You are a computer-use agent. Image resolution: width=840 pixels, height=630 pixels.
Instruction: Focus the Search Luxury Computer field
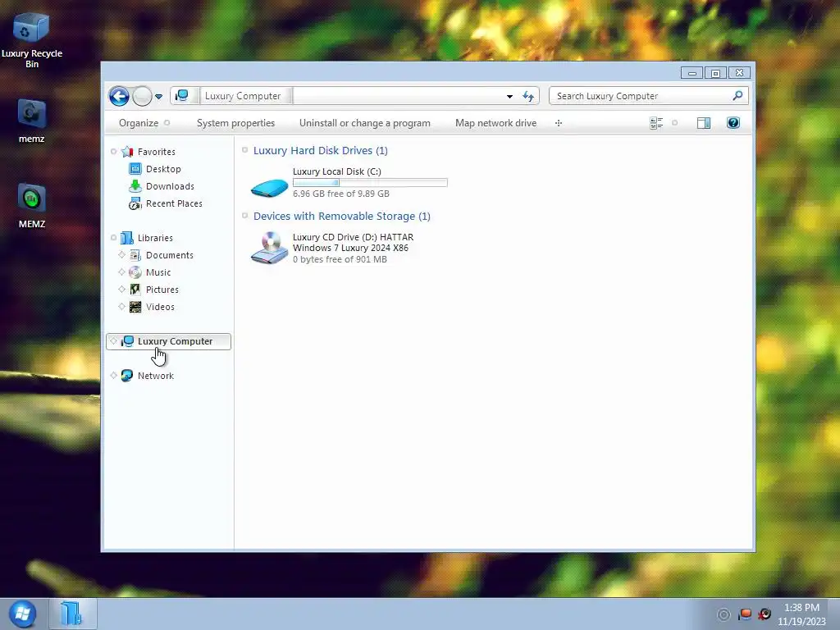648,96
